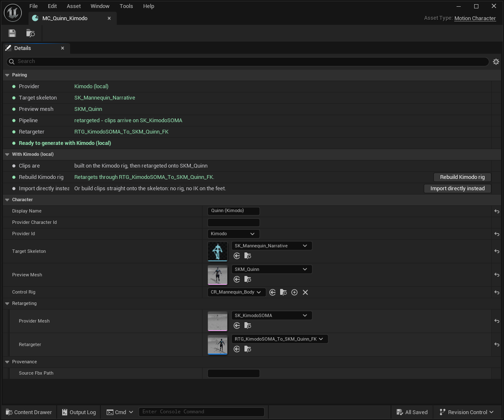Open the Edit menu
The image size is (504, 420).
(52, 6)
